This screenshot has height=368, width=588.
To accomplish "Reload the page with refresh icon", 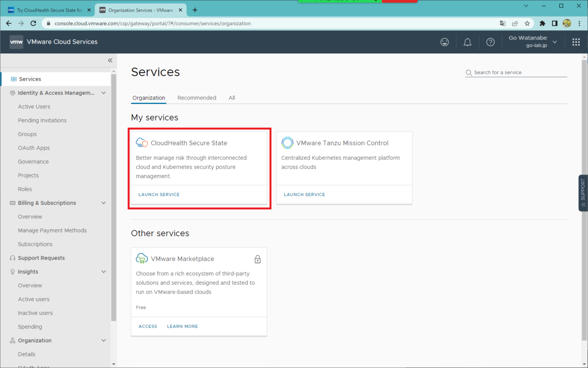I will [33, 24].
